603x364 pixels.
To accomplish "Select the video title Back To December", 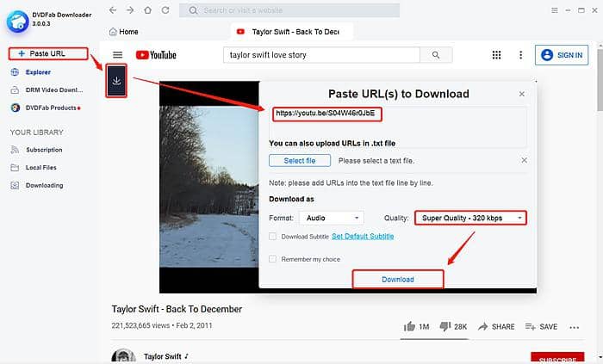I will click(x=177, y=309).
